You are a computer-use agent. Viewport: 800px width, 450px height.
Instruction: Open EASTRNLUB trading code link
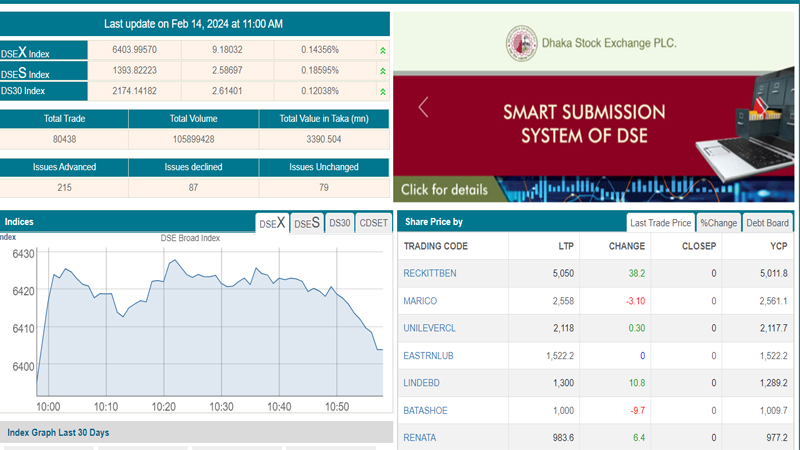tap(428, 356)
